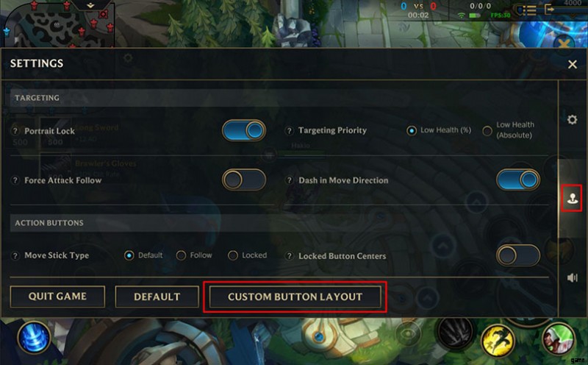The height and width of the screenshot is (365, 588).
Task: Select Low Health (Absolute) targeting option
Action: click(487, 131)
